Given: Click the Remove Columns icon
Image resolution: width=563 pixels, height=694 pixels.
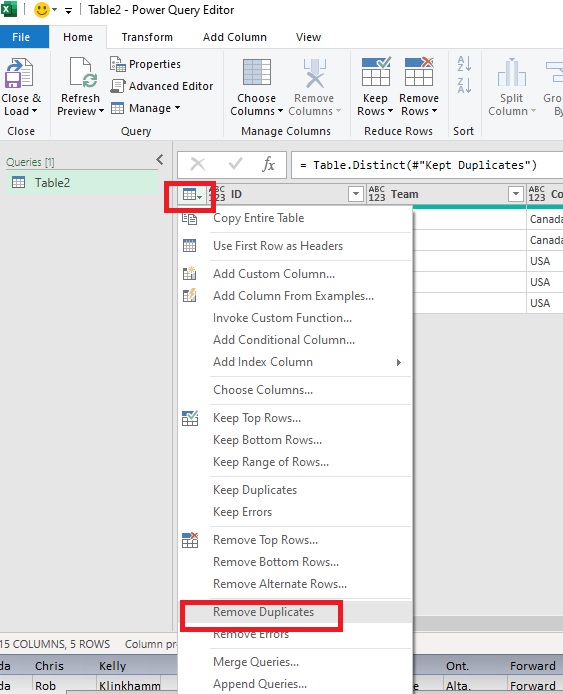Looking at the screenshot, I should pyautogui.click(x=315, y=73).
